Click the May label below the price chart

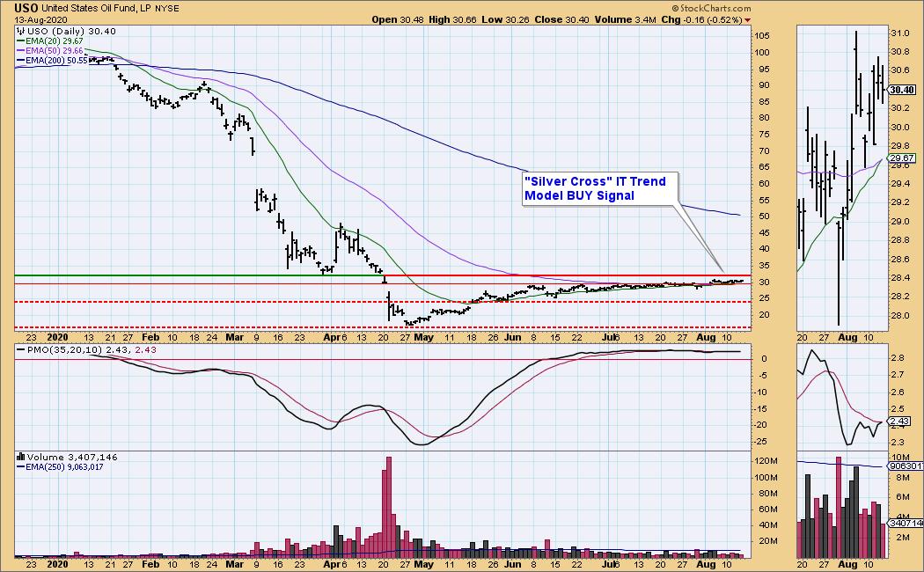[x=423, y=338]
